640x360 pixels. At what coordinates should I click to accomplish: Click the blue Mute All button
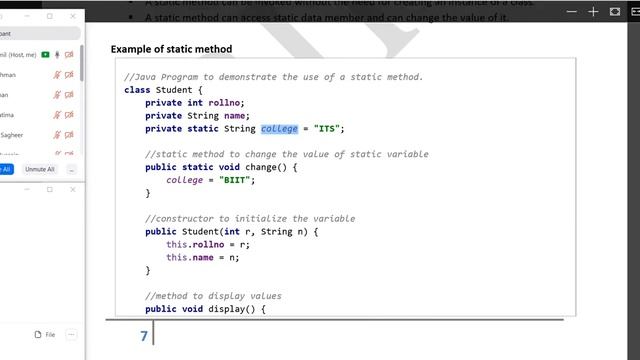(6, 169)
